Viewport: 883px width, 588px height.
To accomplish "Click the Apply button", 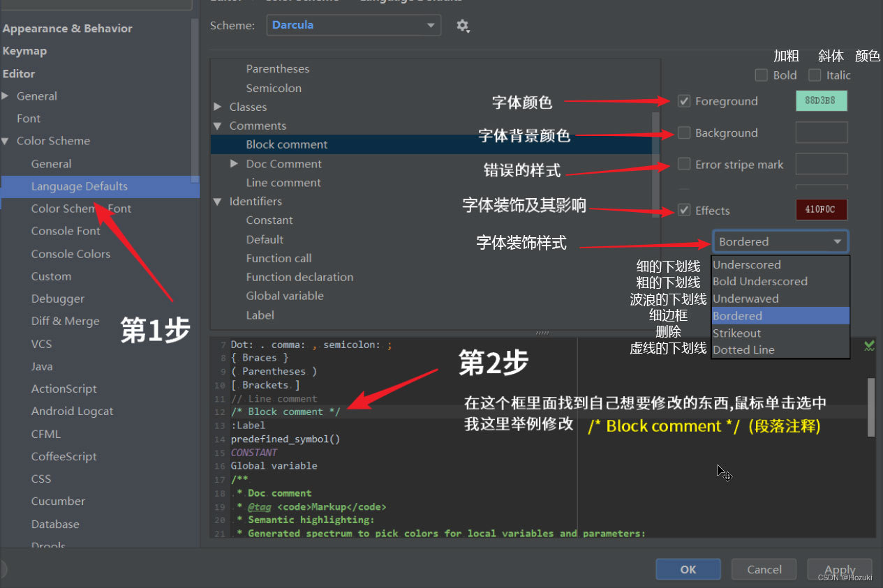I will point(840,569).
